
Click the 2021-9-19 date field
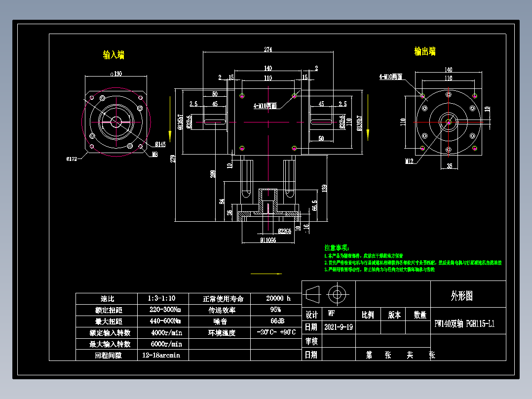coord(341,328)
